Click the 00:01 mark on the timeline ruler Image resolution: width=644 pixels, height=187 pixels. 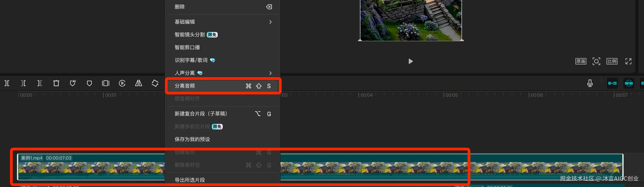point(111,95)
